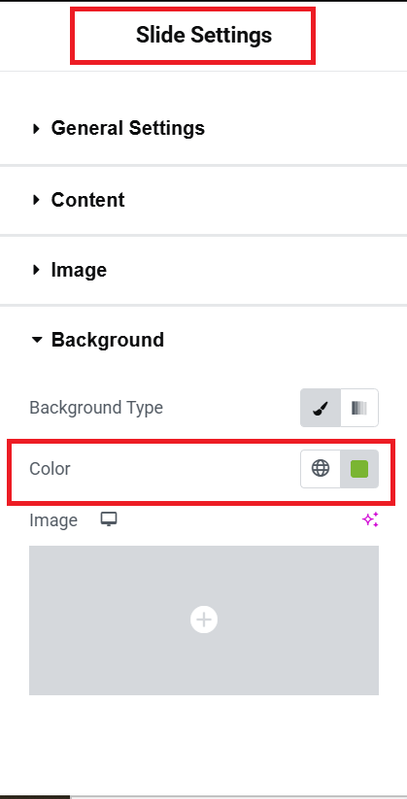The width and height of the screenshot is (407, 799).
Task: Click the AI sparkle icon for Image
Action: (x=370, y=520)
